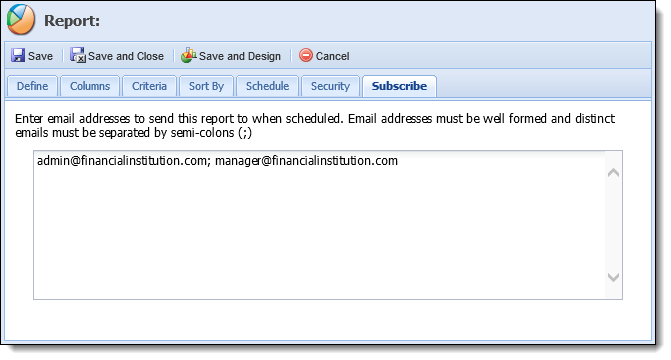The height and width of the screenshot is (360, 671).
Task: Select the Sort By tab
Action: click(206, 86)
